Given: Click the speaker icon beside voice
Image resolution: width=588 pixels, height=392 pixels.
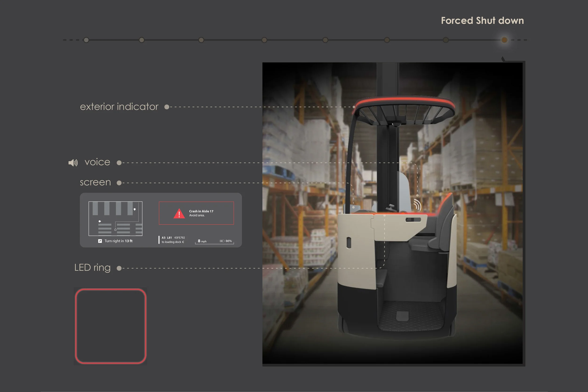Looking at the screenshot, I should 73,163.
